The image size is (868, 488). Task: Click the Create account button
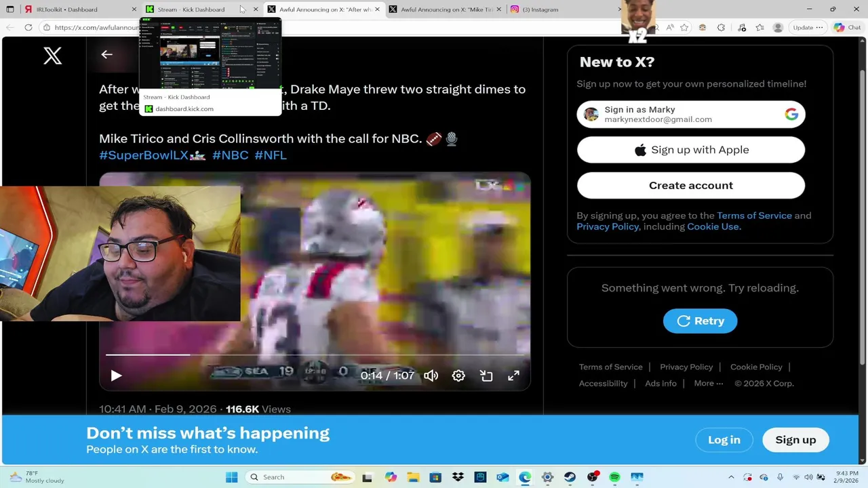click(x=691, y=185)
